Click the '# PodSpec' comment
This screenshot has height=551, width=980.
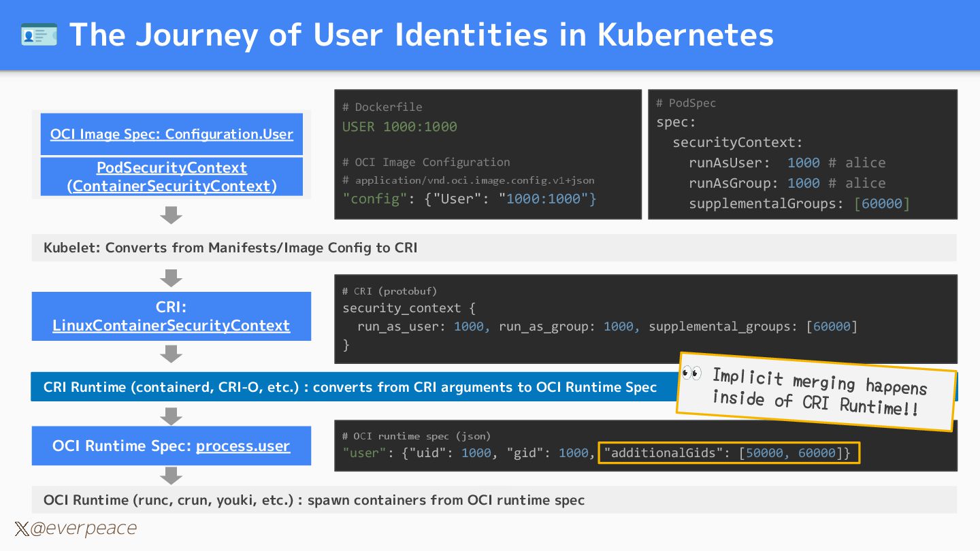pos(686,103)
